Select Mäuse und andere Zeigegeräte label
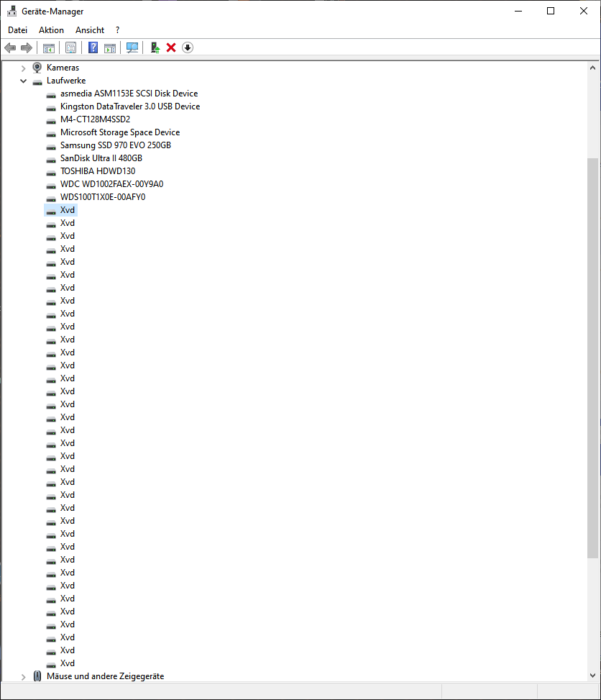This screenshot has width=601, height=700. (x=105, y=676)
